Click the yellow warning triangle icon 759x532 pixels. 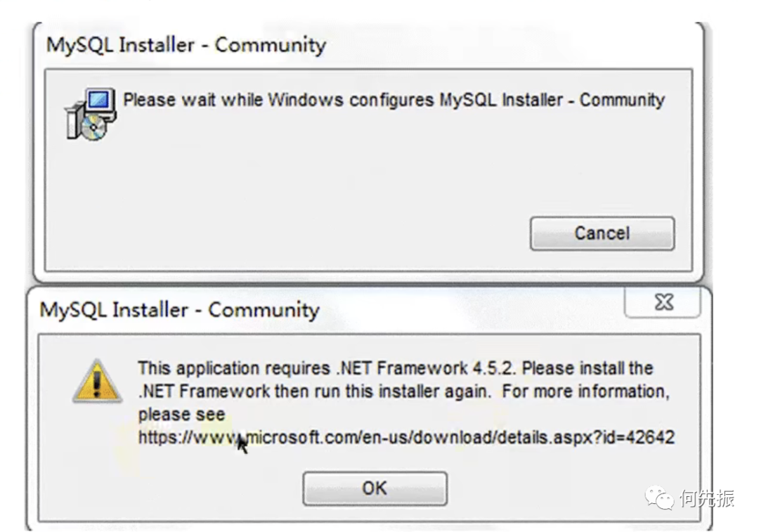[x=97, y=382]
